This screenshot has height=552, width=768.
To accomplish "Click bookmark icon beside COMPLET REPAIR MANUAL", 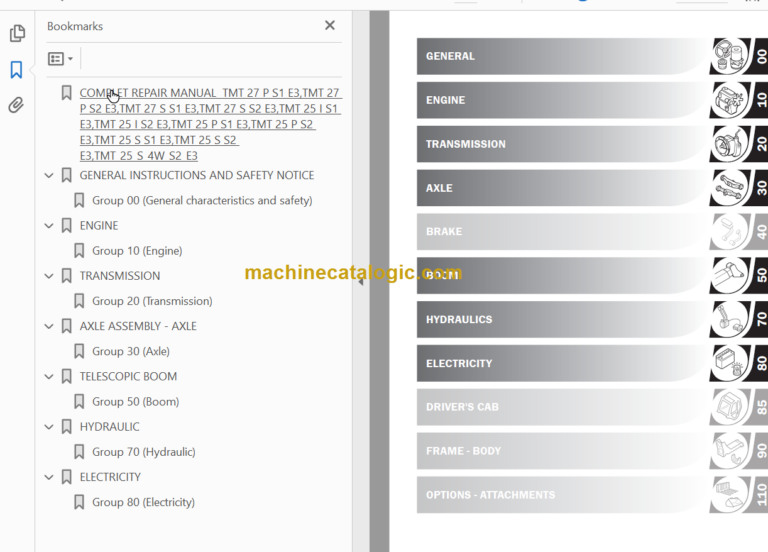I will pyautogui.click(x=67, y=93).
